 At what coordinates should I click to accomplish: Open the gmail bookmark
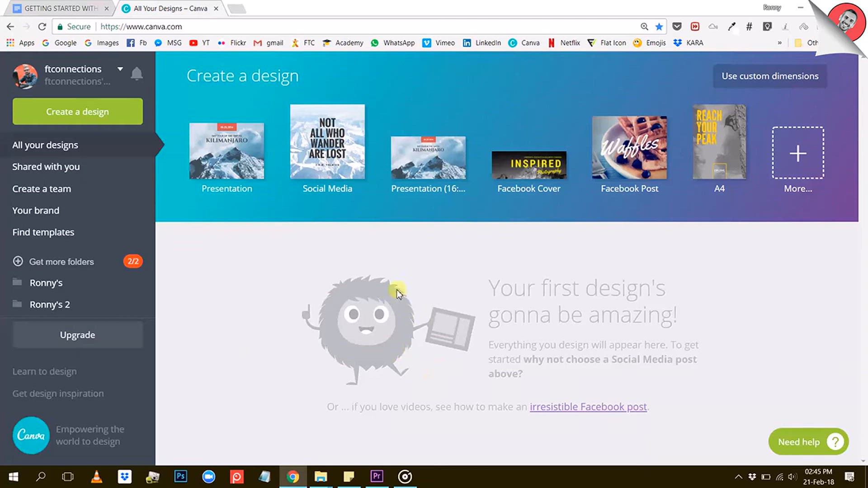(269, 43)
